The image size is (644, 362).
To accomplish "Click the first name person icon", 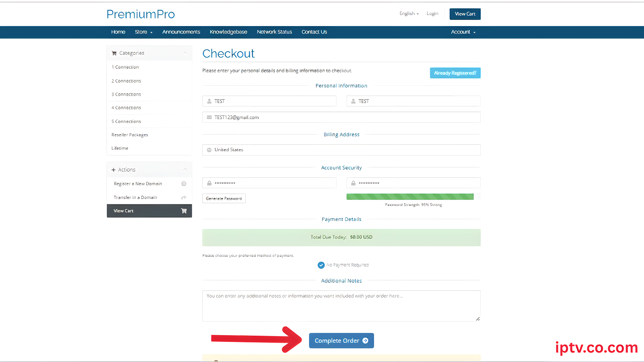I will click(x=209, y=101).
